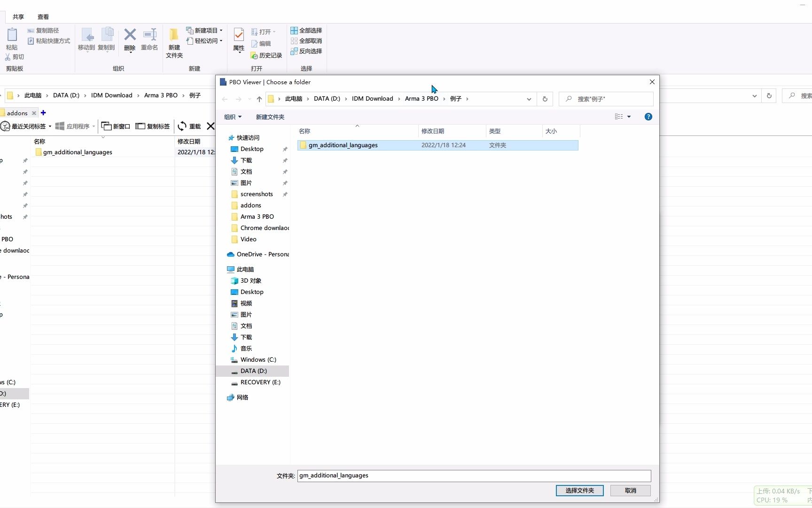Image resolution: width=812 pixels, height=508 pixels.
Task: Click the Paste icon in Explorer ribbon
Action: [12, 35]
